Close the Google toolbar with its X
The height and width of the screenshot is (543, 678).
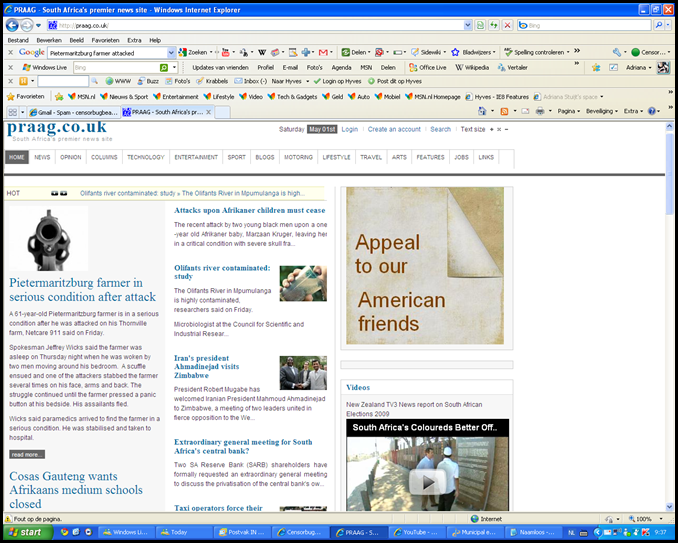11,52
